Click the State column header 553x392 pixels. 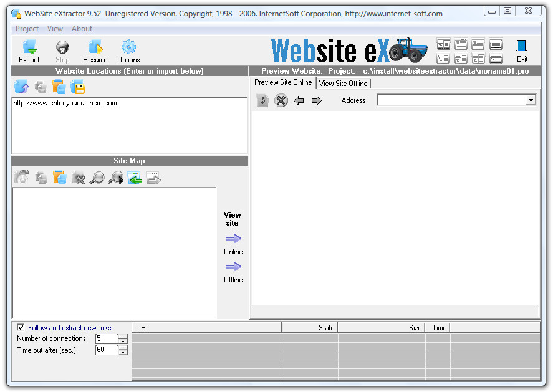point(310,327)
